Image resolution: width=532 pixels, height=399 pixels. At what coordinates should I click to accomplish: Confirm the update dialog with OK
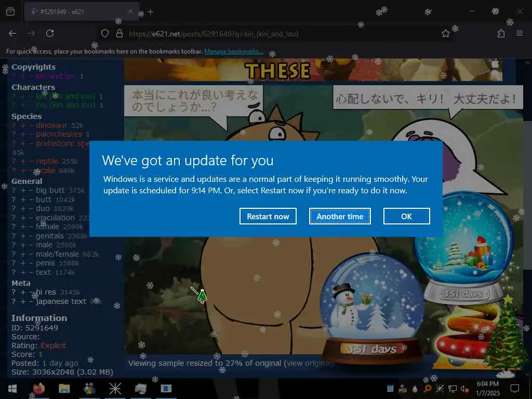click(x=406, y=216)
